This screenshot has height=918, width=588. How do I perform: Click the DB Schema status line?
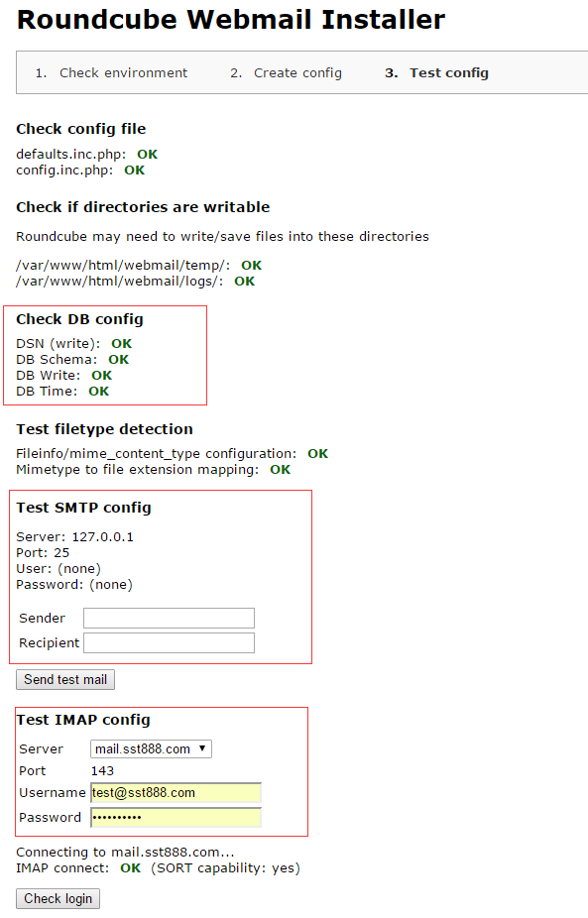click(x=72, y=360)
